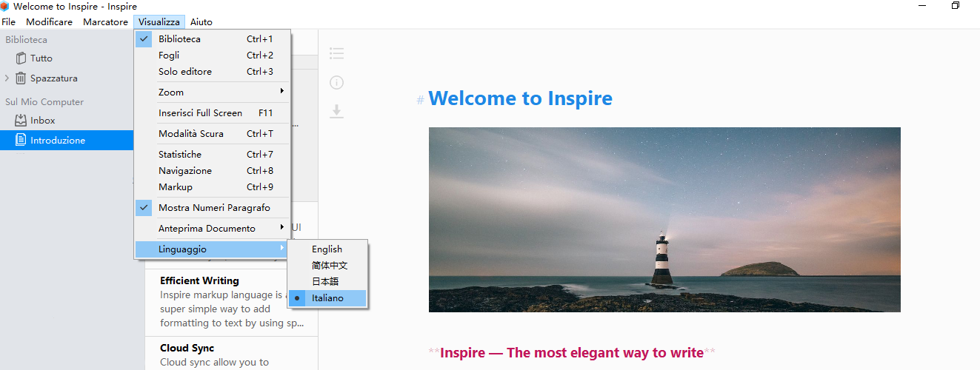Select Italiano language radio option
980x370 pixels.
(327, 297)
